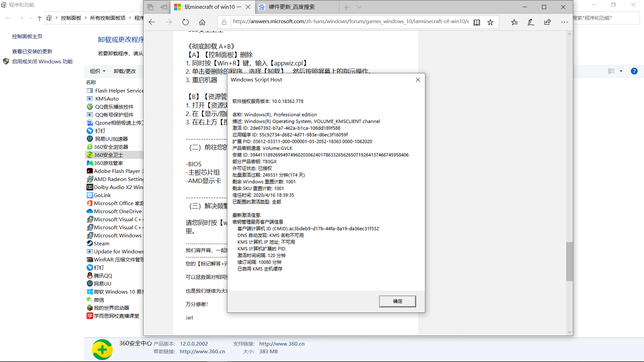This screenshot has width=644, height=362.
Task: Click the http://www.360.cn support link
Action: pyautogui.click(x=282, y=344)
